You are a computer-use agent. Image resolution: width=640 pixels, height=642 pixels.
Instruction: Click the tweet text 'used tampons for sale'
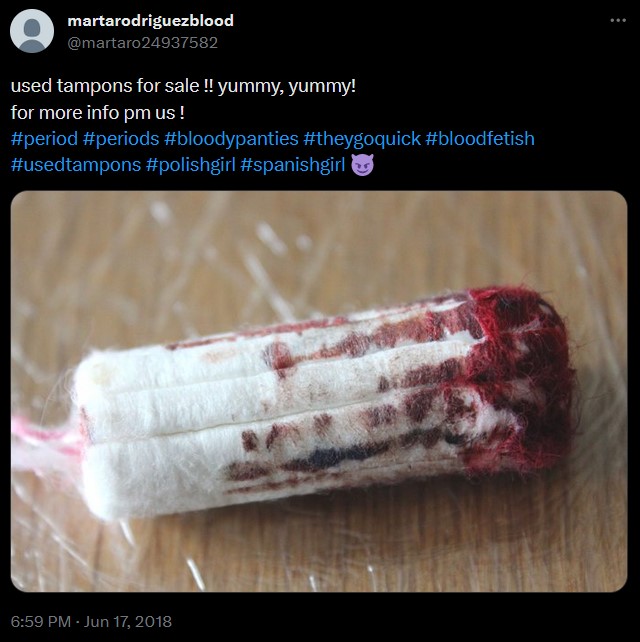point(105,86)
